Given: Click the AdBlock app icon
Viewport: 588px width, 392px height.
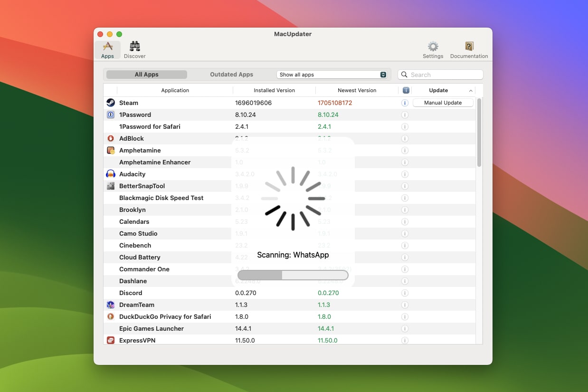Looking at the screenshot, I should click(x=111, y=138).
